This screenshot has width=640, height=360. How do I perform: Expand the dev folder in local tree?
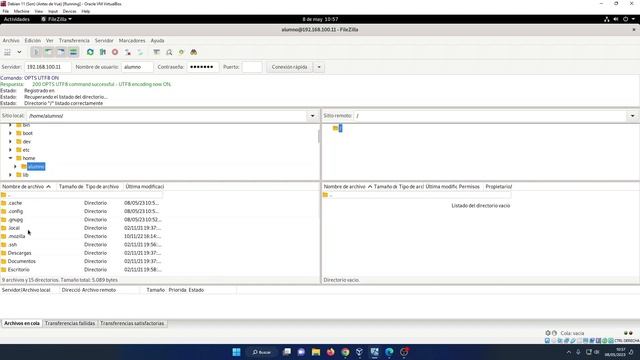(10, 142)
